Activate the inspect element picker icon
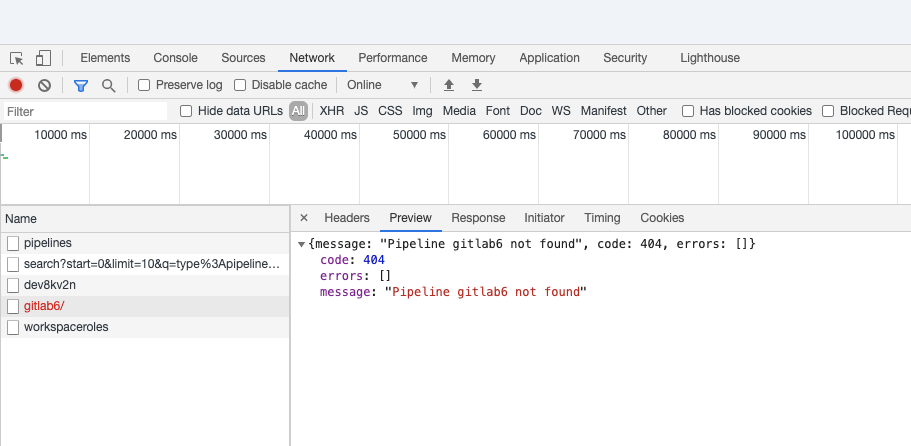Image resolution: width=911 pixels, height=446 pixels. (17, 58)
